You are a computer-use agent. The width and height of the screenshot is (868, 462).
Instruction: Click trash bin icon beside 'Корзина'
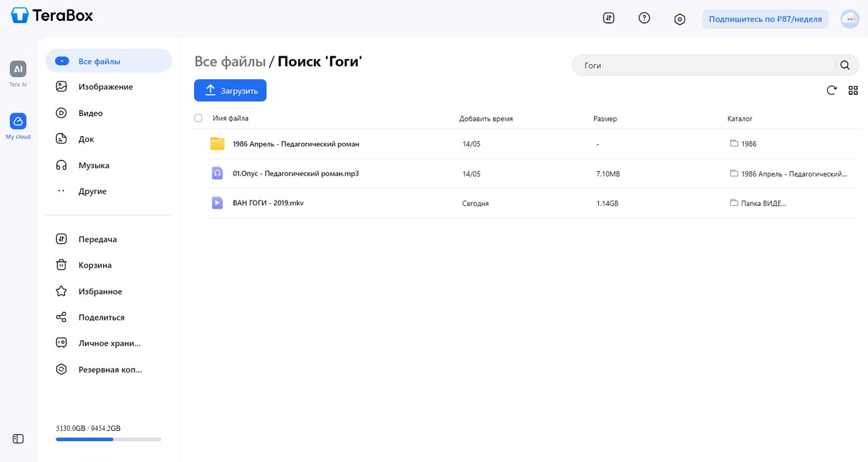[x=61, y=265]
